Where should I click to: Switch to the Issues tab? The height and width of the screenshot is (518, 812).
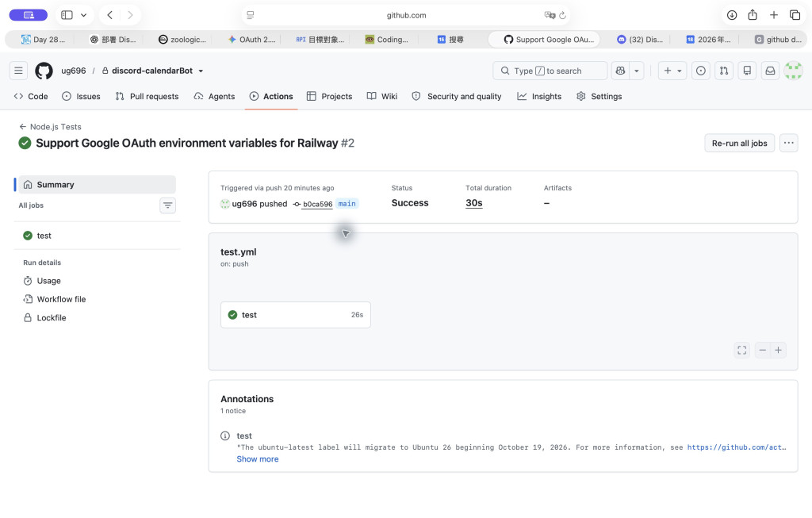click(82, 96)
